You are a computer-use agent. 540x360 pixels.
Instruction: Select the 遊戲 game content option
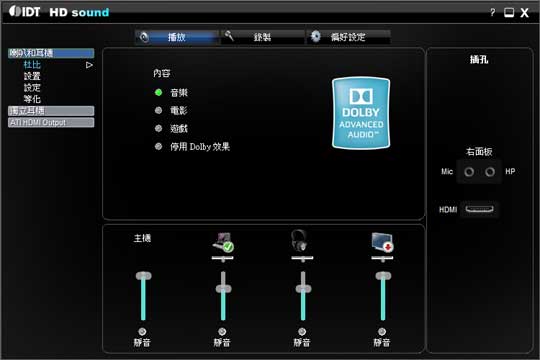click(172, 128)
